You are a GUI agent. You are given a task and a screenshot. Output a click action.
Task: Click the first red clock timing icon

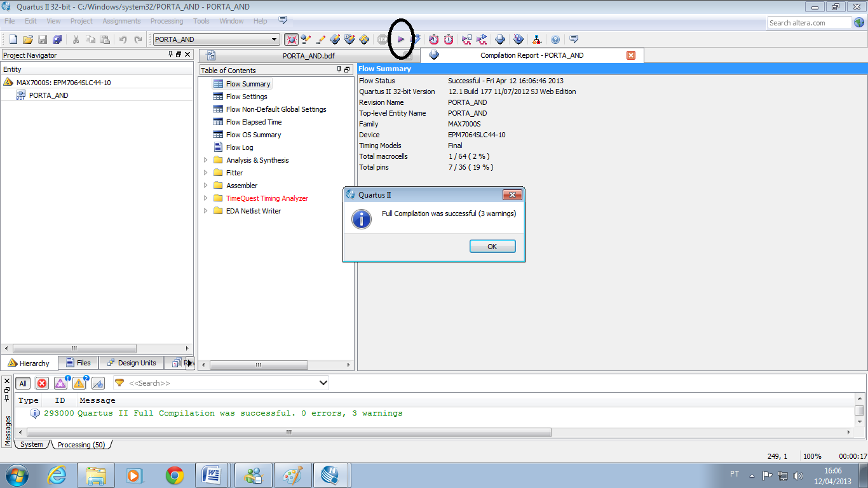click(434, 39)
